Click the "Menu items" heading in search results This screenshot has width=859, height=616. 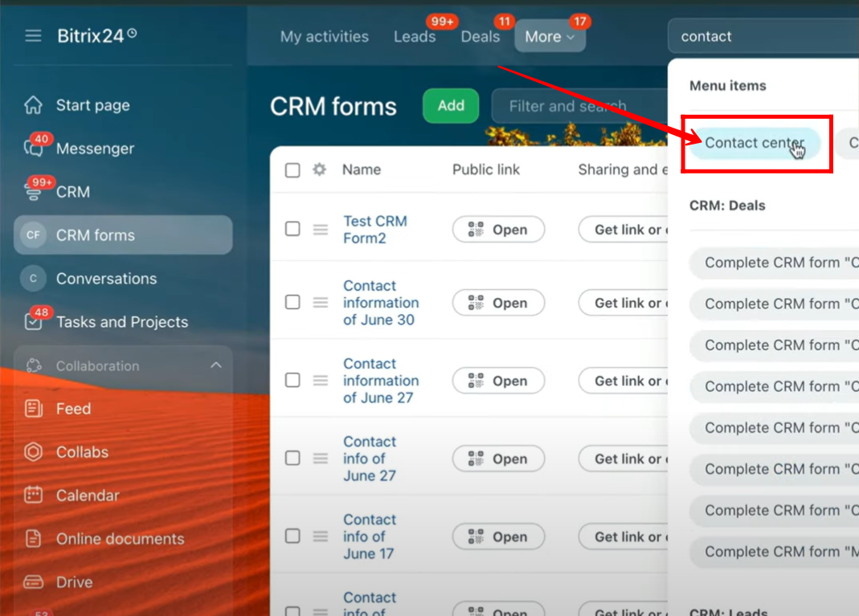click(727, 85)
